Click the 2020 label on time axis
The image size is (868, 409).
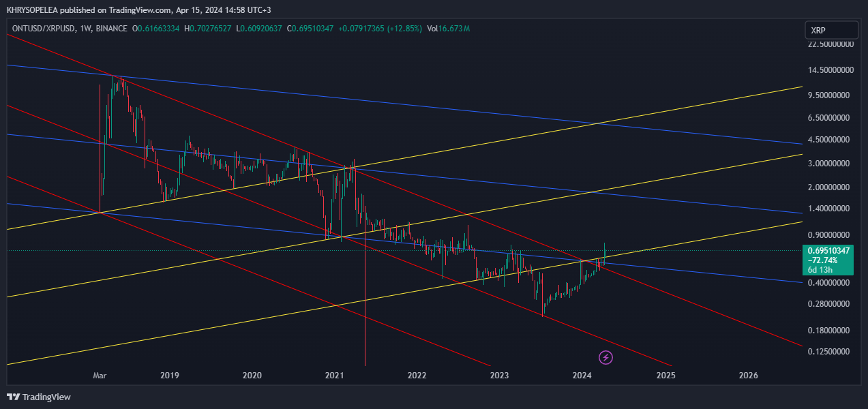(252, 376)
